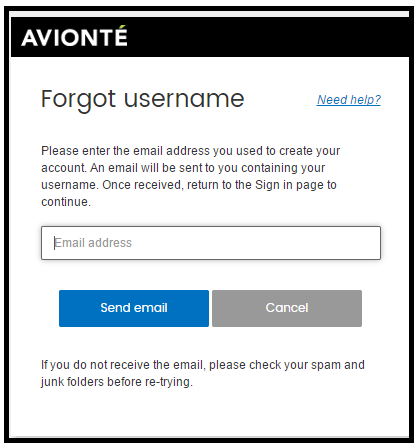Viewport: 420px width, 447px height.
Task: Click the instruction paragraph about email address
Action: [190, 176]
